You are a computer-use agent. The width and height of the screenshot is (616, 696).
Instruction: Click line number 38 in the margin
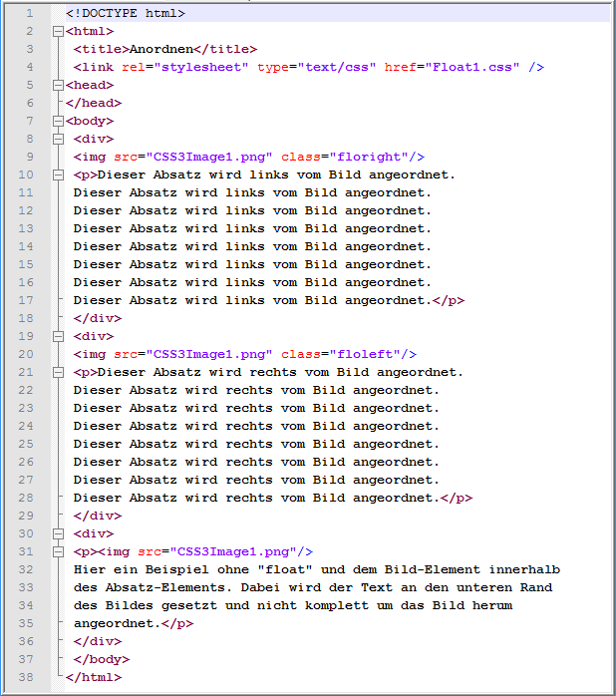(26, 677)
